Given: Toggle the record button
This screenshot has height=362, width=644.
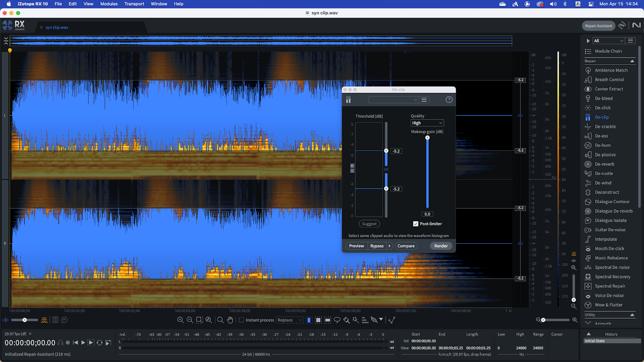Looking at the screenshot, I should [x=68, y=343].
